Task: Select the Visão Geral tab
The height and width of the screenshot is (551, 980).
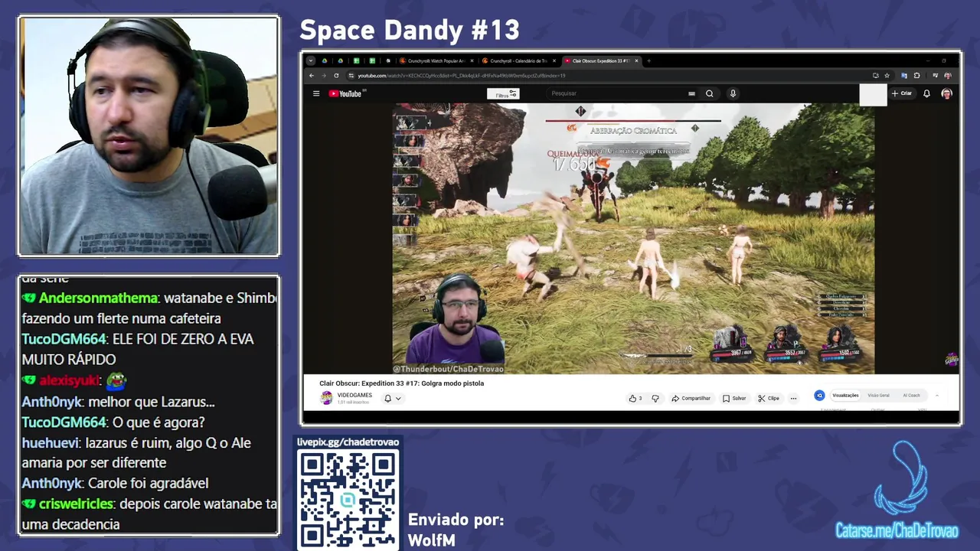Action: [878, 396]
